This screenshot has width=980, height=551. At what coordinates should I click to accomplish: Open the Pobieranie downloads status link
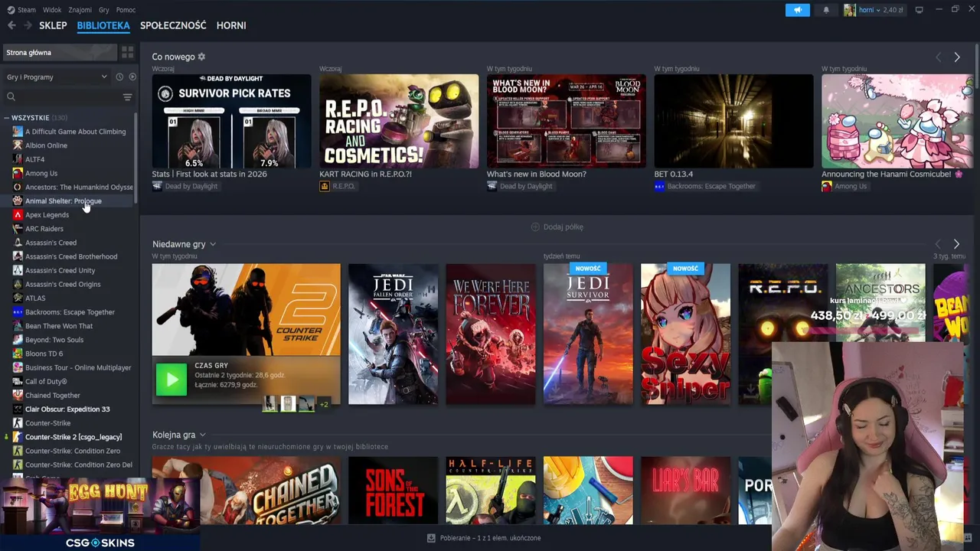point(483,538)
